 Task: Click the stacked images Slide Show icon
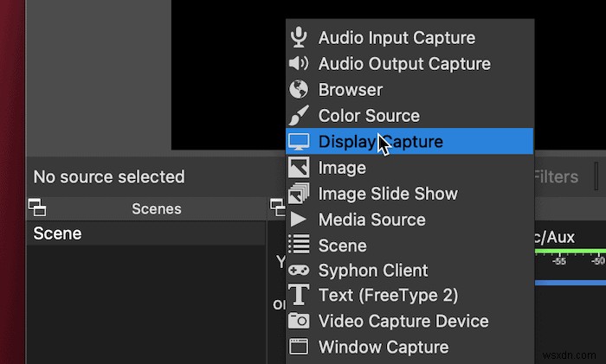[x=299, y=193]
